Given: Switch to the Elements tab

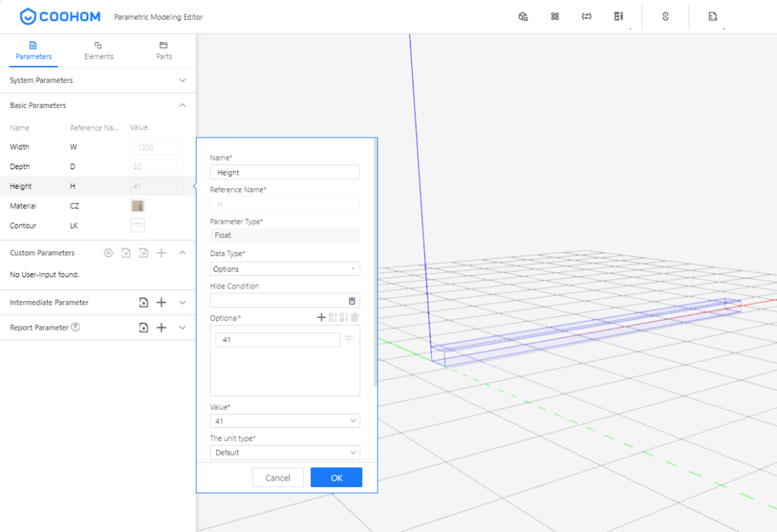Looking at the screenshot, I should tap(98, 51).
